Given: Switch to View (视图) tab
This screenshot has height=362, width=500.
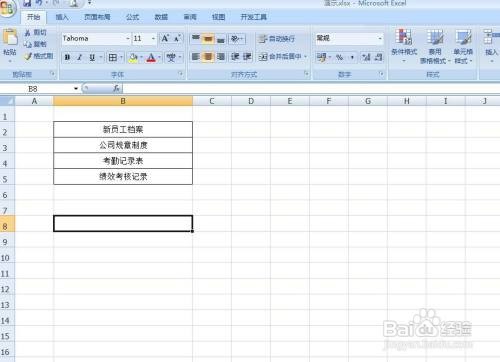Looking at the screenshot, I should pos(219,17).
